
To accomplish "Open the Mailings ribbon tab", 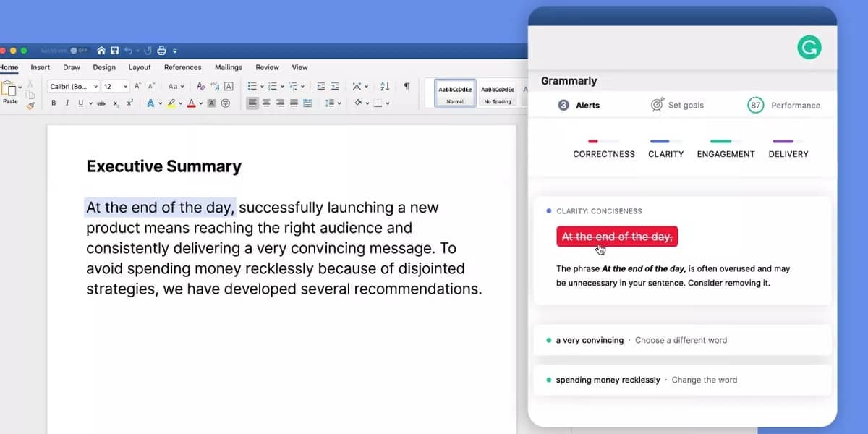I will pos(229,67).
